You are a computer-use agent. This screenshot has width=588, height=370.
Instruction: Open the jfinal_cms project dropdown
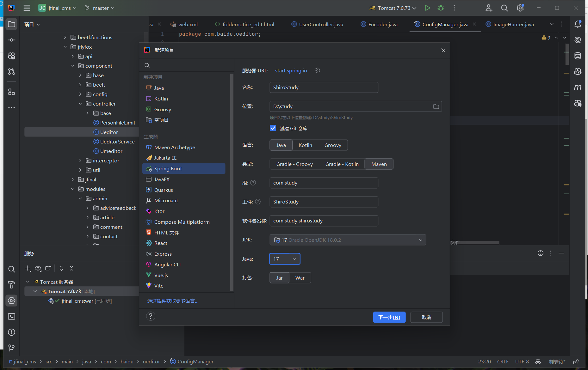pos(57,8)
